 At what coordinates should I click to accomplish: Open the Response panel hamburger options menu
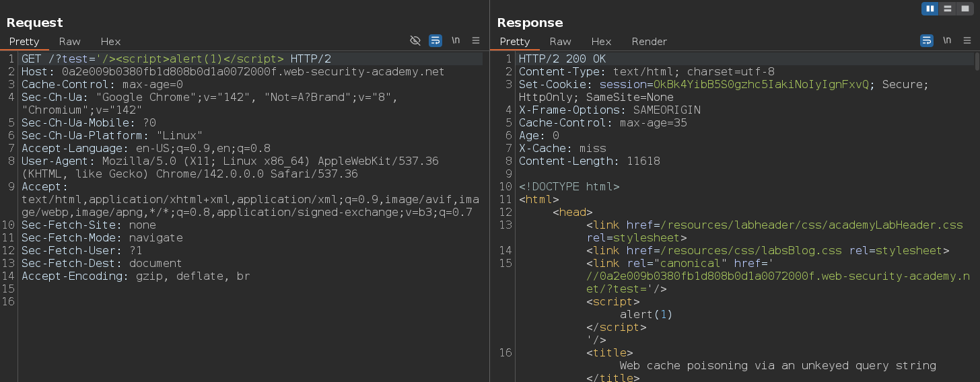(967, 41)
